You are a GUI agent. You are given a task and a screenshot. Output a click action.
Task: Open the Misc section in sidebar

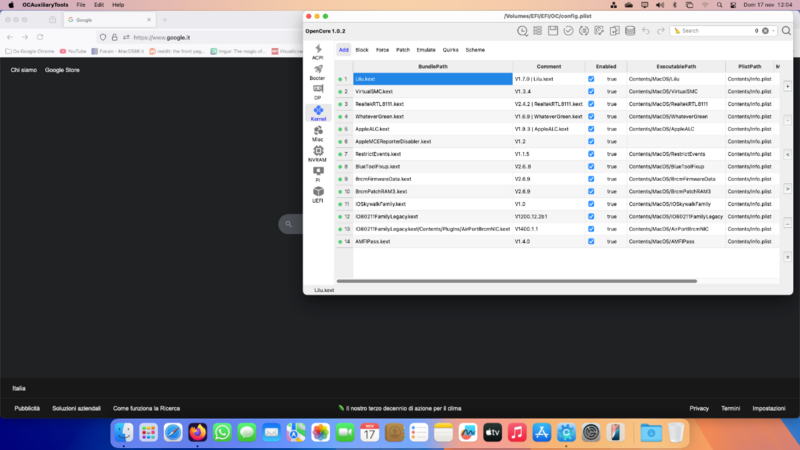pos(318,134)
